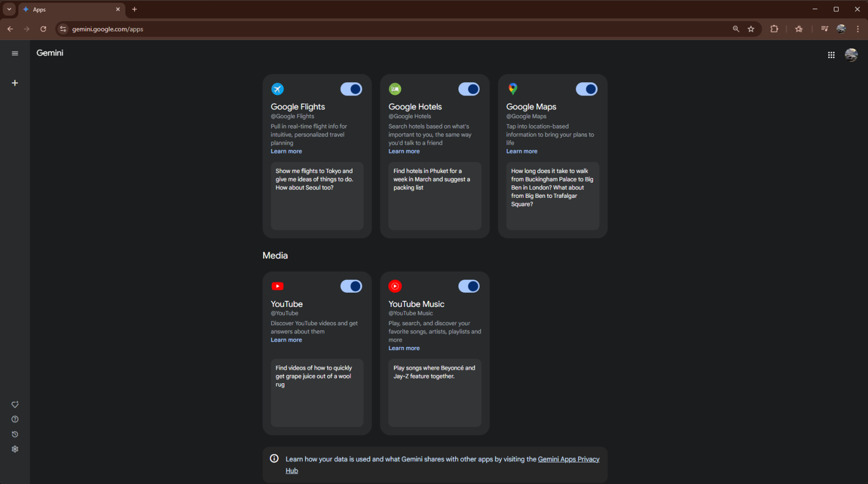The image size is (868, 484).
Task: Select the Tokyo flights example prompt
Action: point(317,196)
